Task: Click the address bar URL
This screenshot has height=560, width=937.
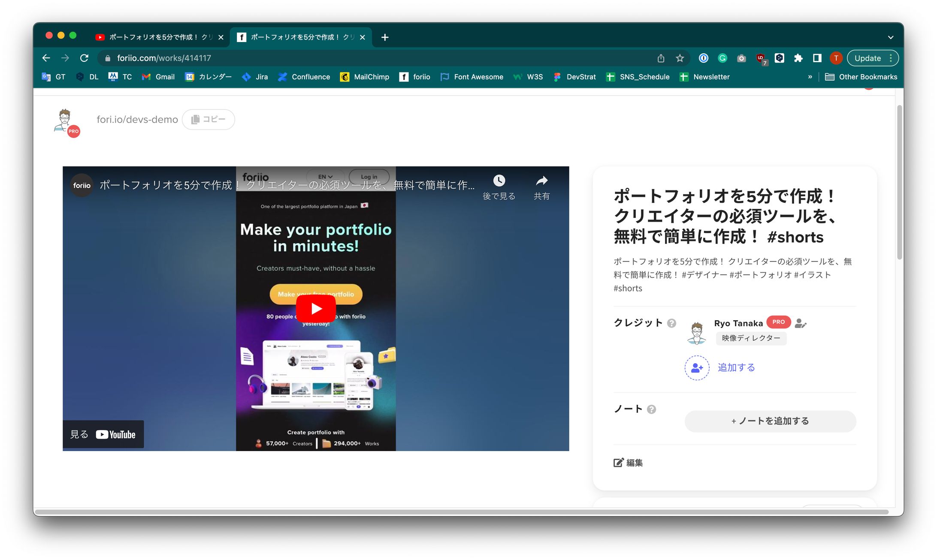Action: tap(164, 58)
